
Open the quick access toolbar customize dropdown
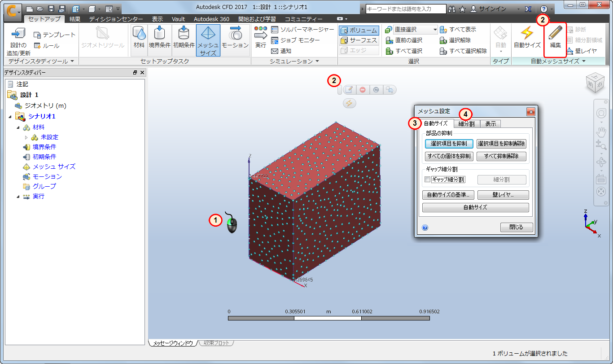[118, 9]
